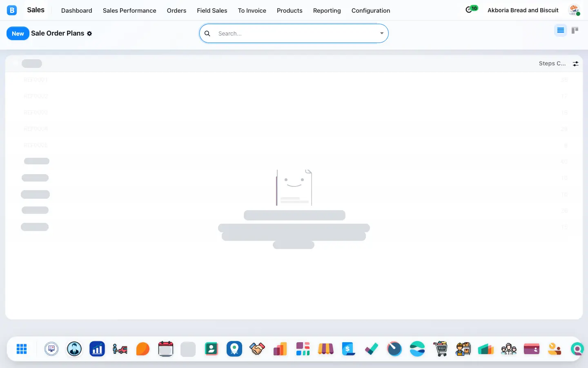Open the red-orange stacked bars app in the dock
The width and height of the screenshot is (588, 368).
280,349
